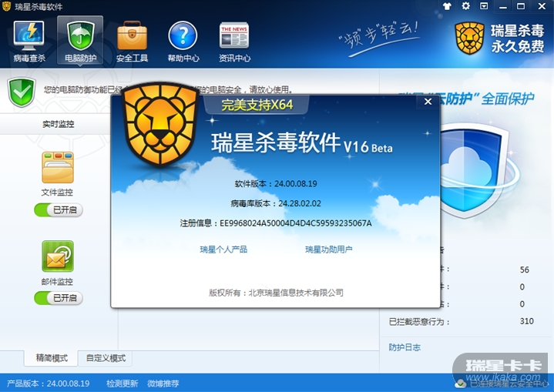Click the count value 56
The width and height of the screenshot is (554, 392).
click(525, 270)
